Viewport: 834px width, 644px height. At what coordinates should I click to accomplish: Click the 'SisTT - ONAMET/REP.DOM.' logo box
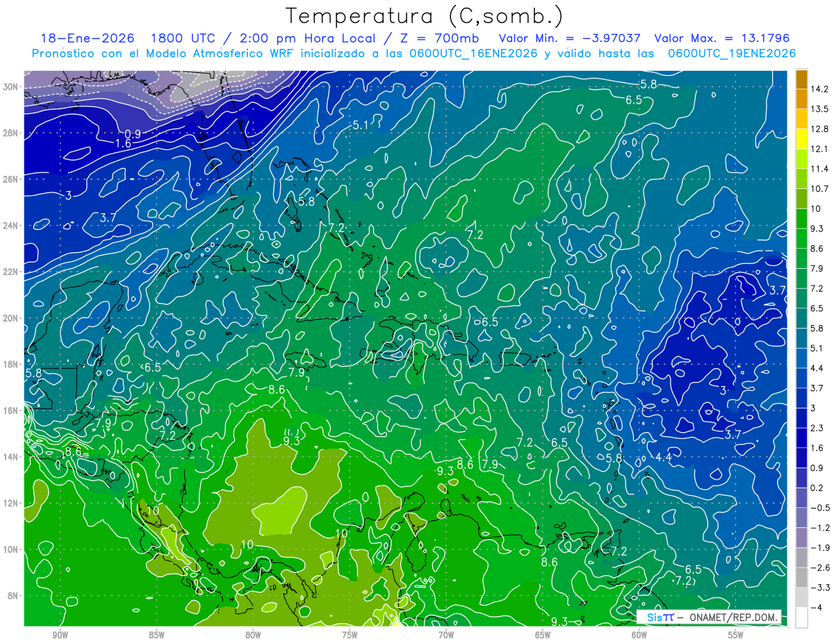pos(709,618)
